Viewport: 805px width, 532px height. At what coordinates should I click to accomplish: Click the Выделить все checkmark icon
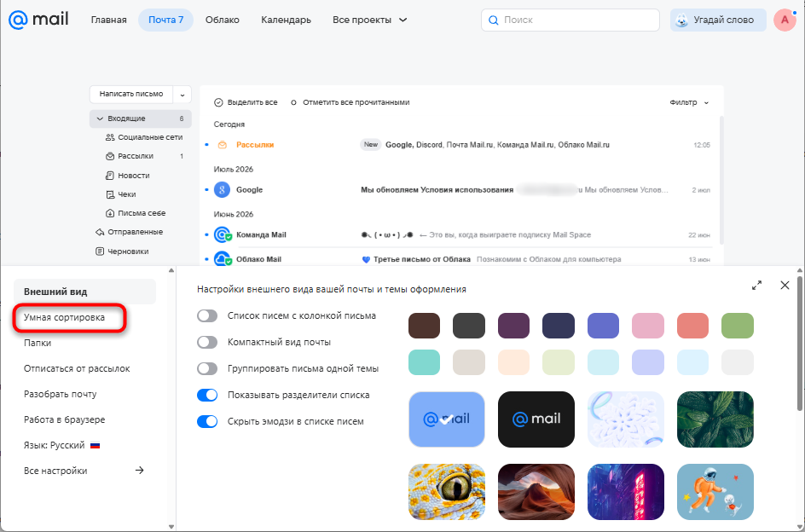[x=218, y=102]
